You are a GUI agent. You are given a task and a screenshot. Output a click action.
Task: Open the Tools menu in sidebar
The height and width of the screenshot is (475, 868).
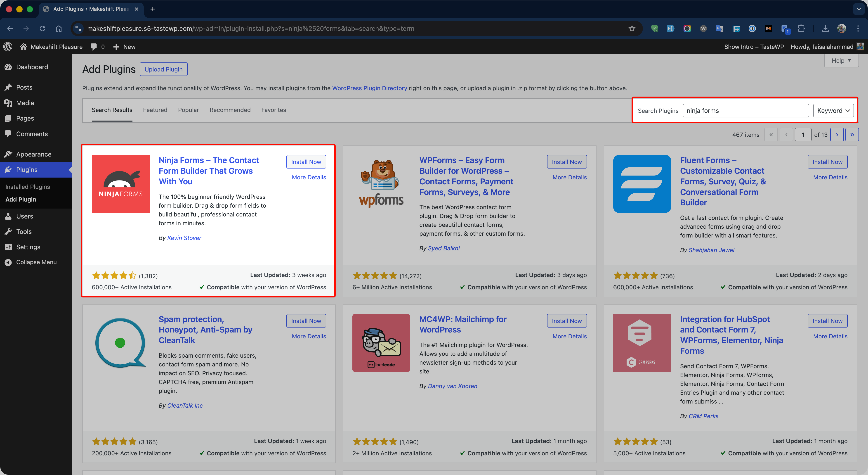(x=24, y=231)
